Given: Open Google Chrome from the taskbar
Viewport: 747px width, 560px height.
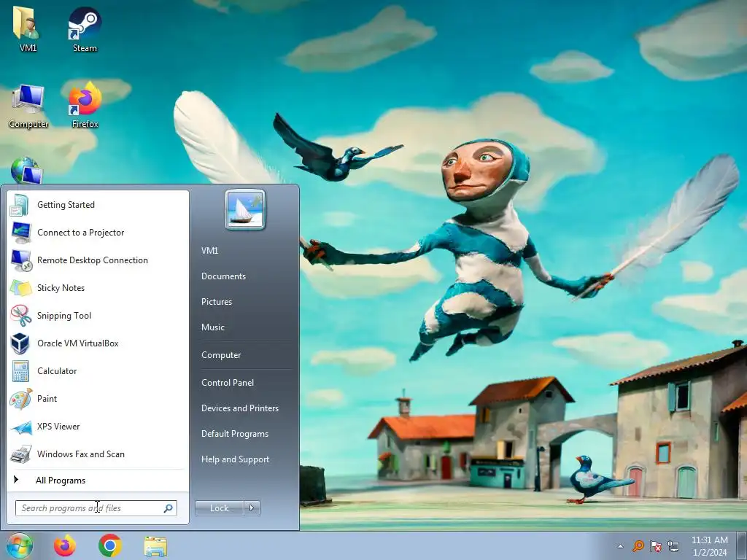Looking at the screenshot, I should [110, 545].
